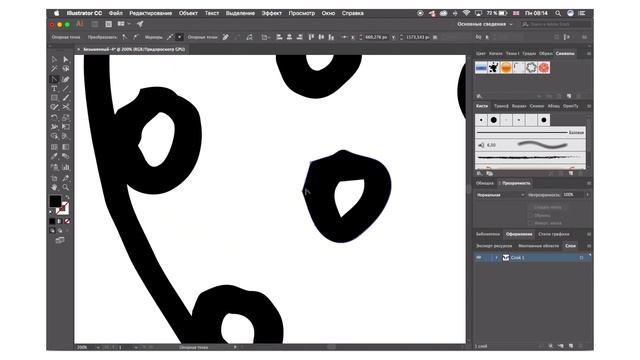Select the Type (T) tool
640x360 pixels.
[54, 88]
